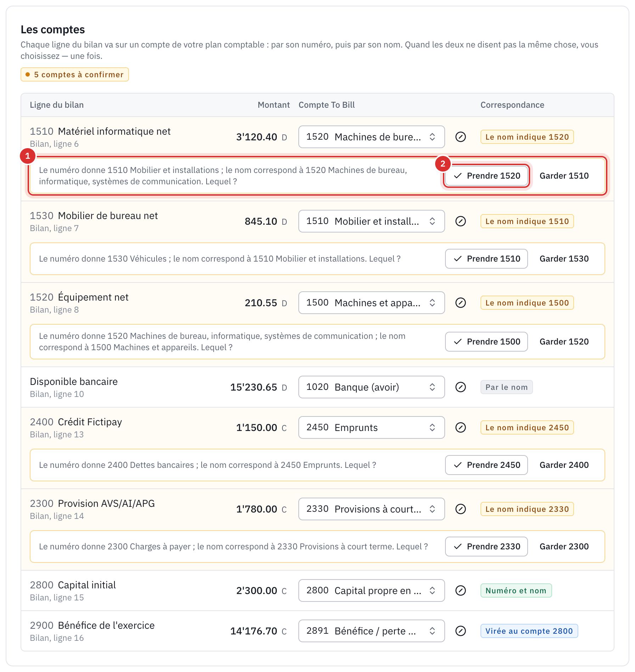Click the ignore icon on the Capital initial row
The height and width of the screenshot is (672, 635).
pos(460,590)
